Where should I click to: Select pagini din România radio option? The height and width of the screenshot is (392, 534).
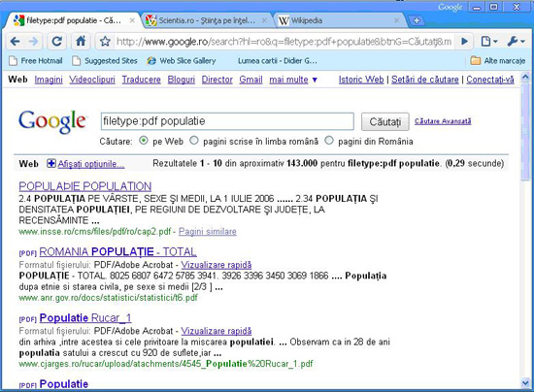pos(329,140)
